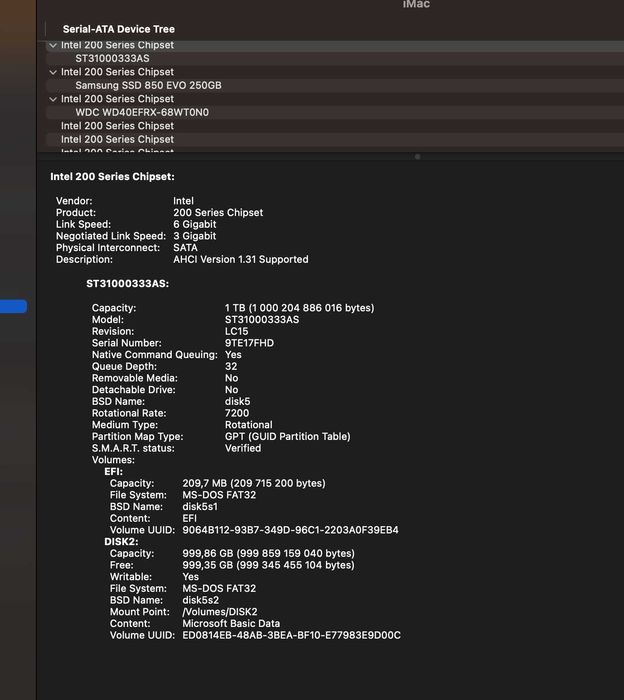Click the 'Microsoft Basic Data' content value
Viewport: 624px width, 700px height.
pyautogui.click(x=231, y=624)
